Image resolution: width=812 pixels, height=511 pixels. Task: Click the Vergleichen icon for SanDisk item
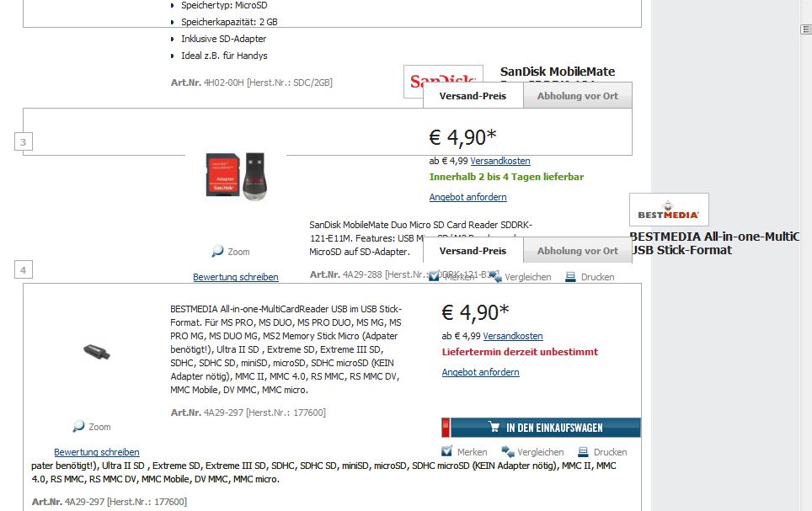(495, 276)
